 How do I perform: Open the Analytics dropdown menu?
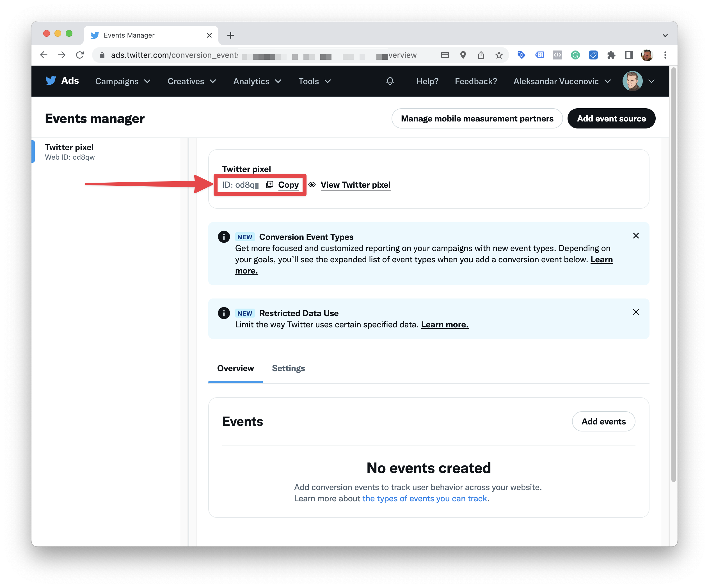[257, 81]
